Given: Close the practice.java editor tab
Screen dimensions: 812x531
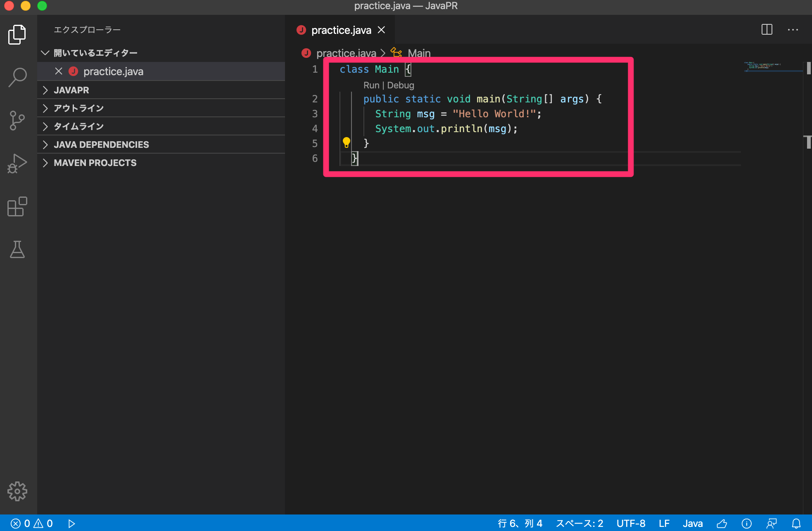Looking at the screenshot, I should pyautogui.click(x=382, y=30).
